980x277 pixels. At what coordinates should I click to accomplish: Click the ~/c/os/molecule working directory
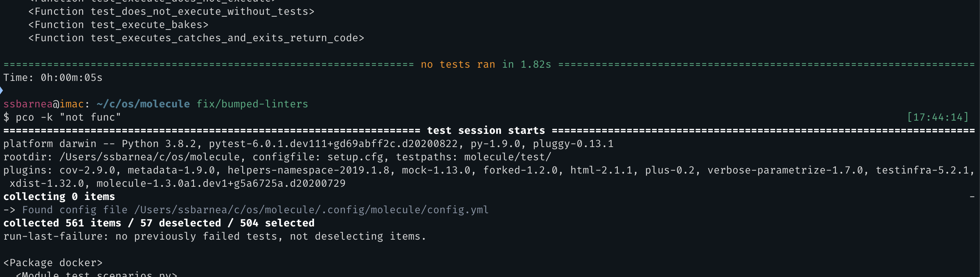click(143, 104)
